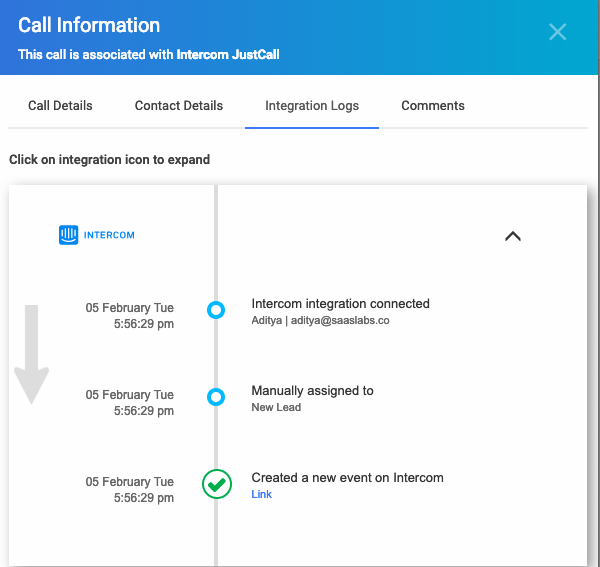Click the first log timestamp 5:56:29 pm
Image resolution: width=600 pixels, height=567 pixels.
144,324
